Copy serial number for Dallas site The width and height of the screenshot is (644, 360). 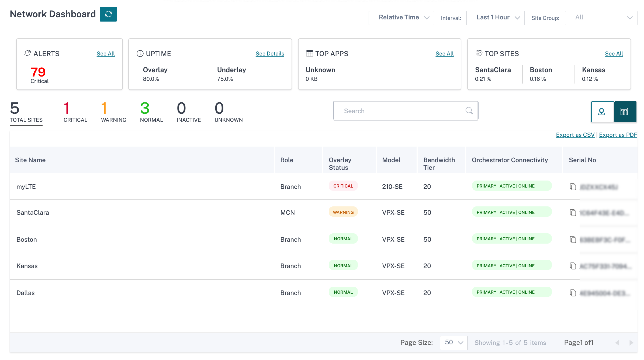[573, 293]
